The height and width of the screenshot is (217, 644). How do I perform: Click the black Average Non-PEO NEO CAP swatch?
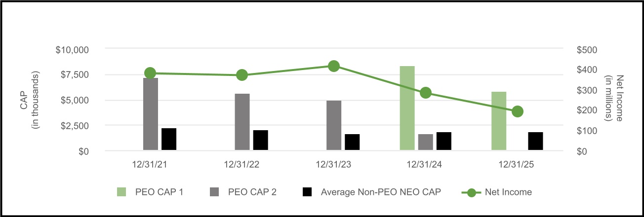pyautogui.click(x=308, y=192)
